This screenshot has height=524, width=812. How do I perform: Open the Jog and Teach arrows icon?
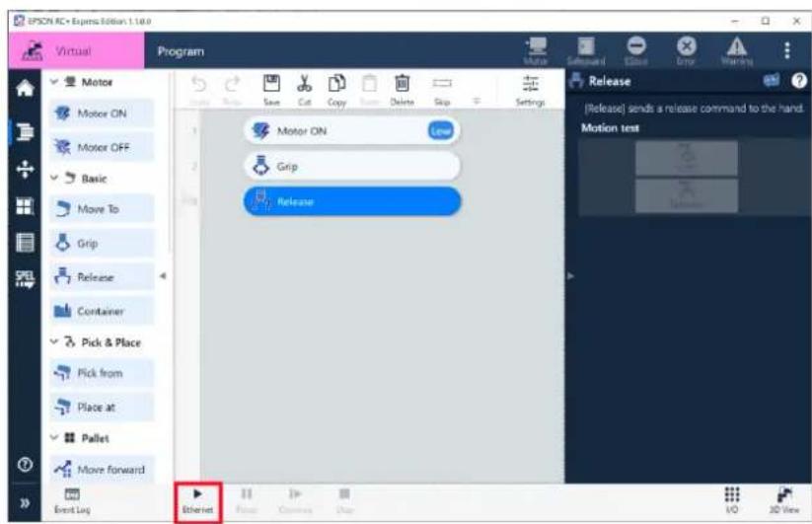coord(25,170)
